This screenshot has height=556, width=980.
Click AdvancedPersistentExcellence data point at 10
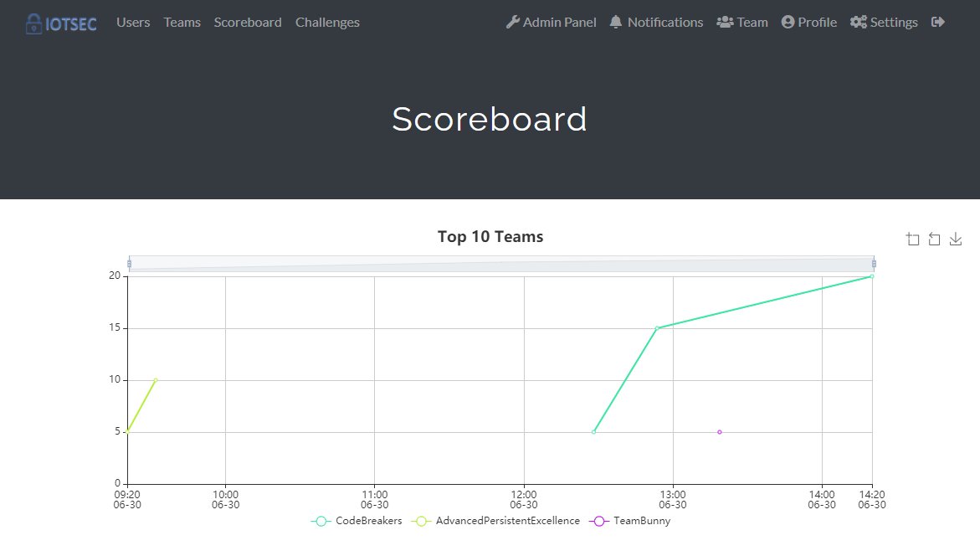(x=156, y=380)
